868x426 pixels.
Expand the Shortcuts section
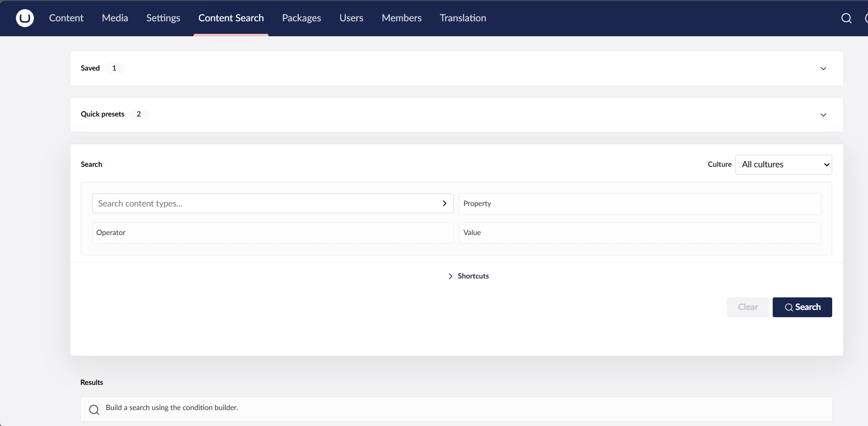[468, 276]
